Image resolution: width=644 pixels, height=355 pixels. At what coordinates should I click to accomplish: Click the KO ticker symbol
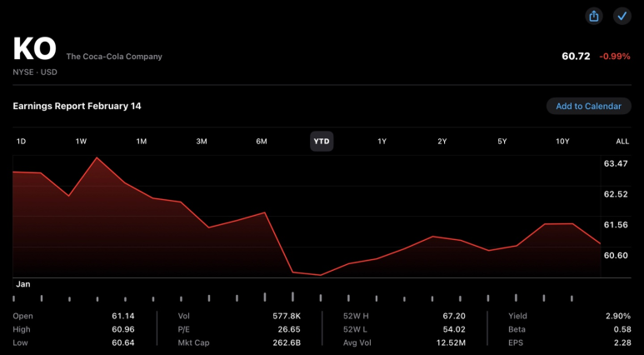point(34,49)
